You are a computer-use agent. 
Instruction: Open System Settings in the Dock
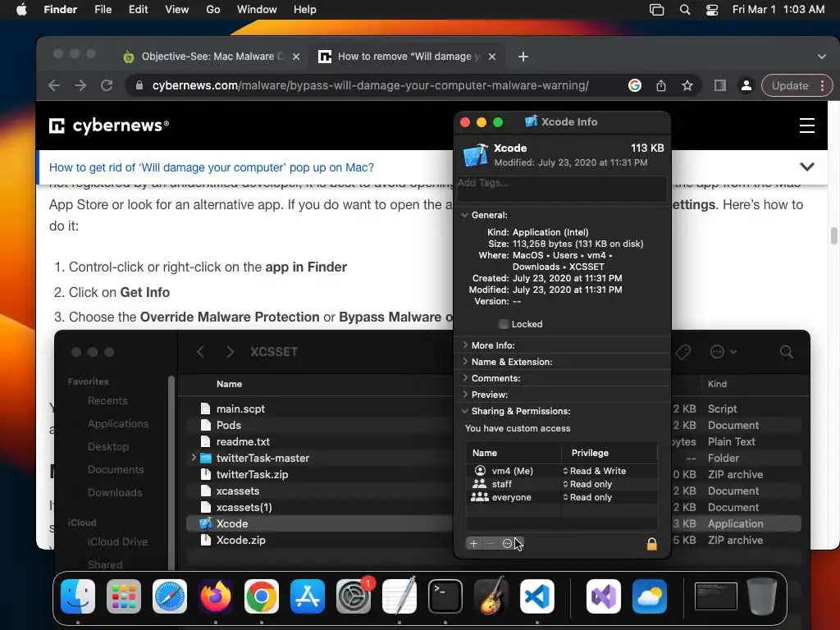(x=354, y=596)
